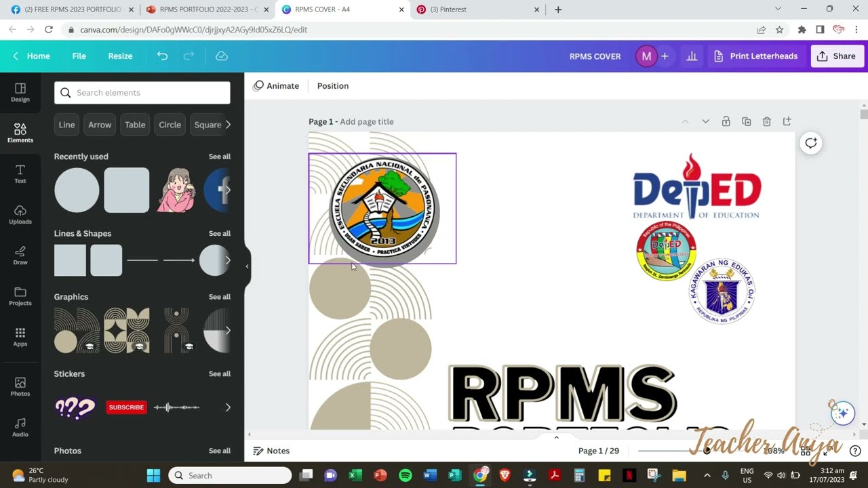Undo the last action
This screenshot has width=868, height=488.
point(162,56)
